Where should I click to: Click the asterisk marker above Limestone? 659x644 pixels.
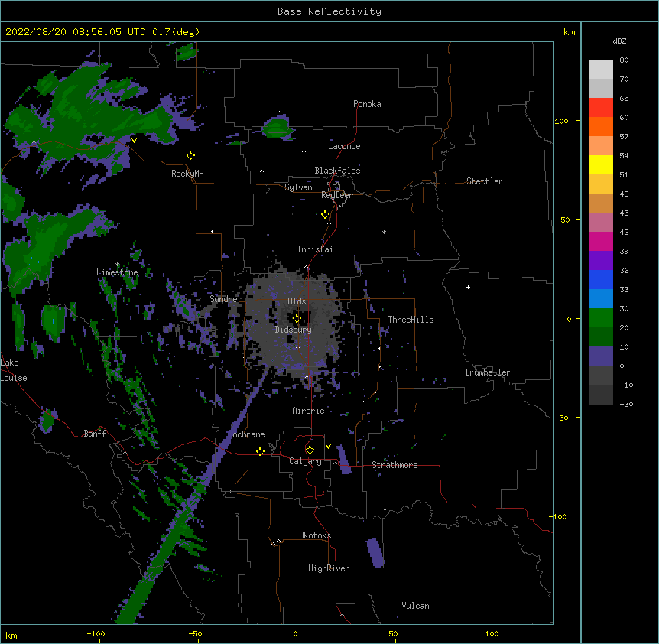coord(118,265)
